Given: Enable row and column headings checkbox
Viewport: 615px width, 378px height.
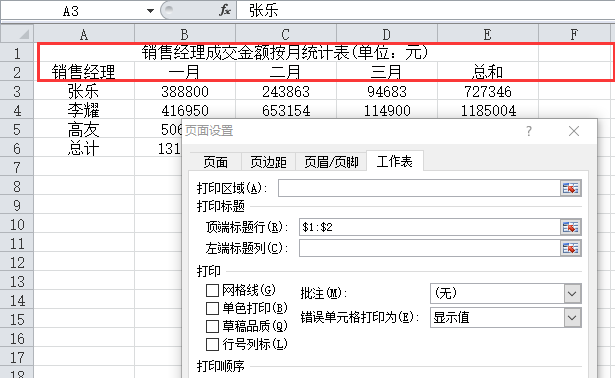Looking at the screenshot, I should tap(212, 344).
